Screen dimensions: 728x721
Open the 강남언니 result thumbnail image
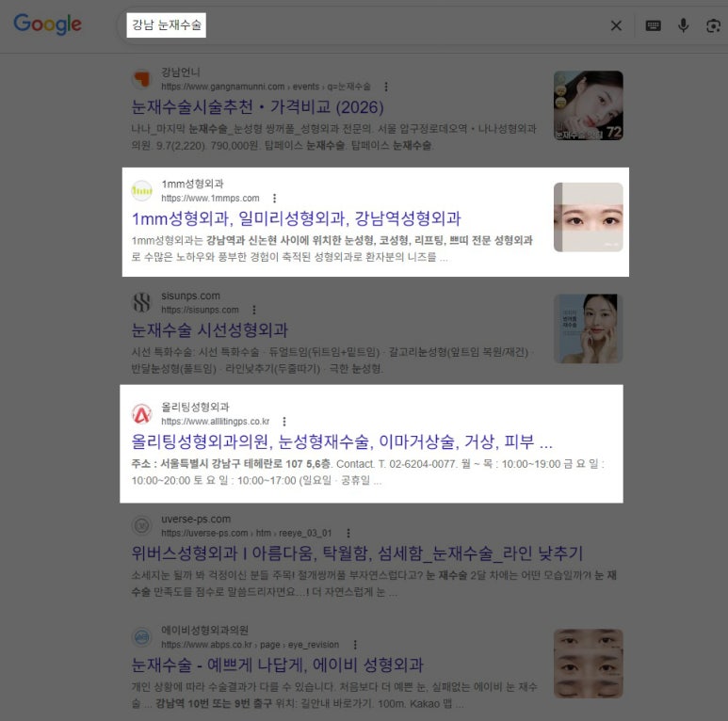(589, 105)
